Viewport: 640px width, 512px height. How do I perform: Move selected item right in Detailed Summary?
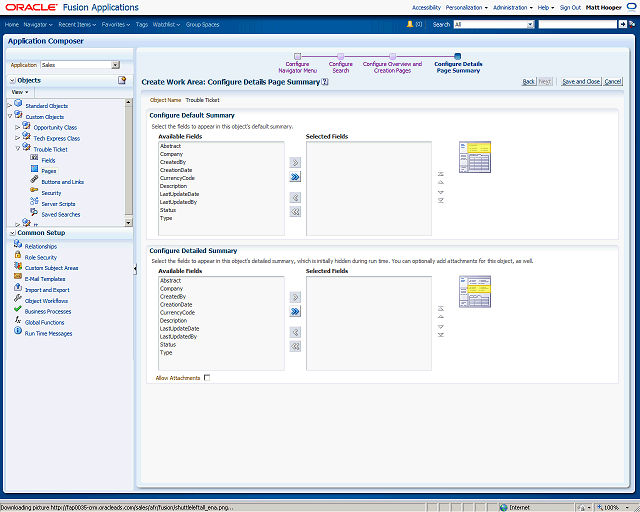click(x=295, y=297)
